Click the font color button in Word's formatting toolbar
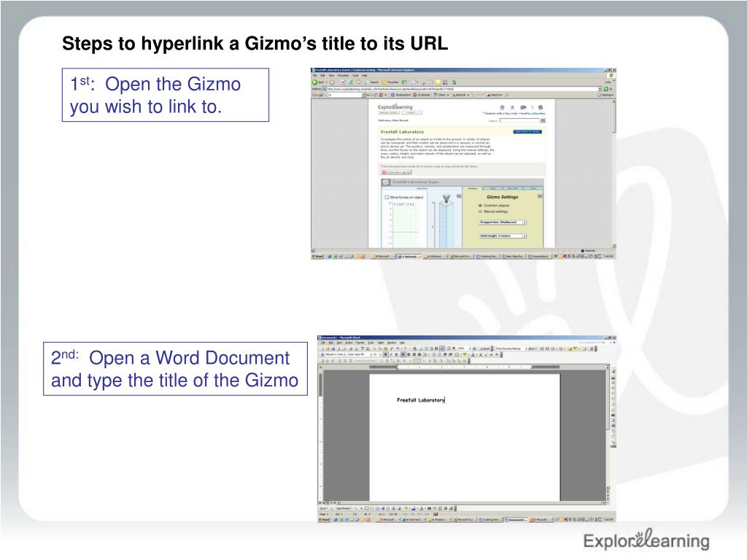Screen dimensions: 747x560 [x=473, y=354]
